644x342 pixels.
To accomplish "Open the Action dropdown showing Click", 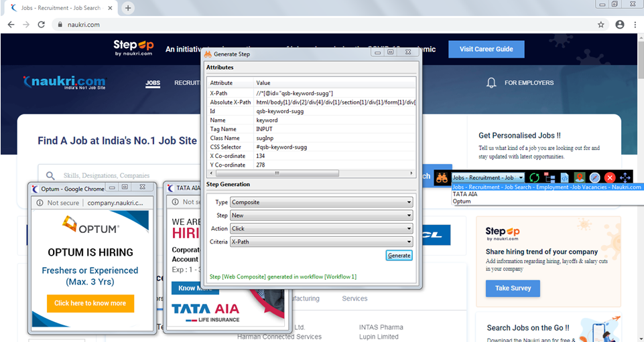I will click(x=321, y=228).
